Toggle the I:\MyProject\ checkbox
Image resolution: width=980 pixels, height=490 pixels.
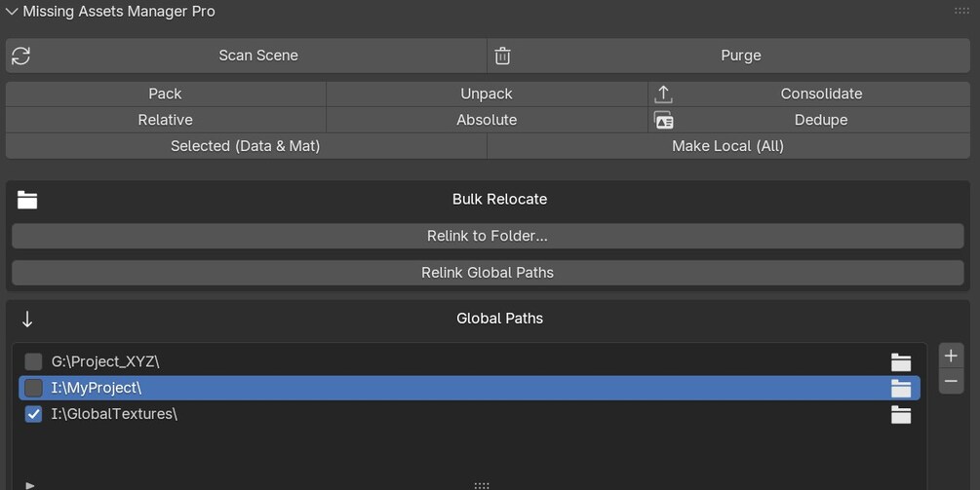point(33,388)
